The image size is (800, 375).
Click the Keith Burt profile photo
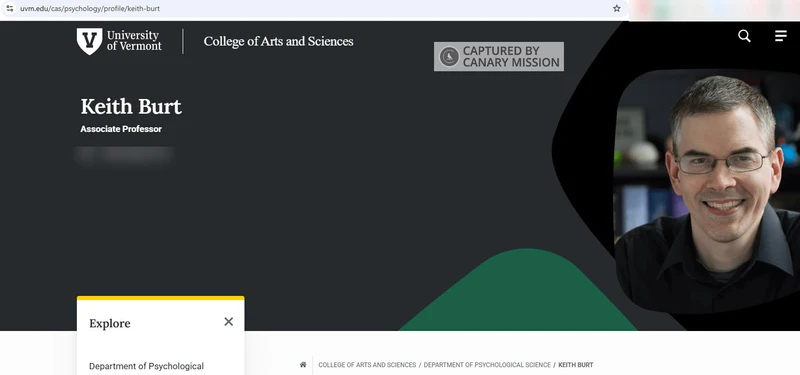tap(708, 191)
